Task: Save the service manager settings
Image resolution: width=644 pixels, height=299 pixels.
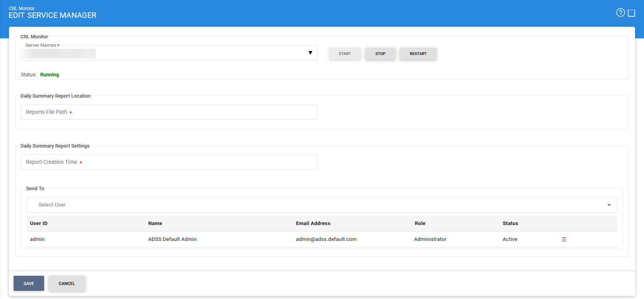Action: (x=29, y=284)
